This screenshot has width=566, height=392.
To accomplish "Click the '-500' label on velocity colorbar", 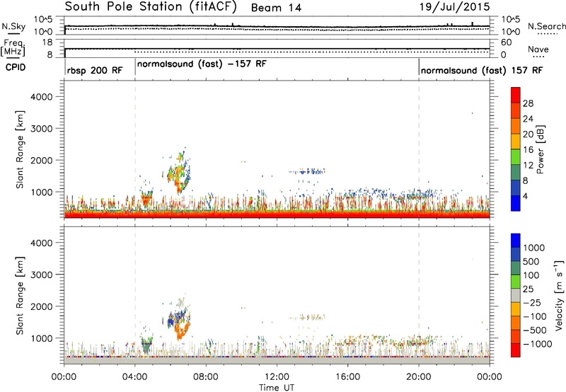I will 535,330.
